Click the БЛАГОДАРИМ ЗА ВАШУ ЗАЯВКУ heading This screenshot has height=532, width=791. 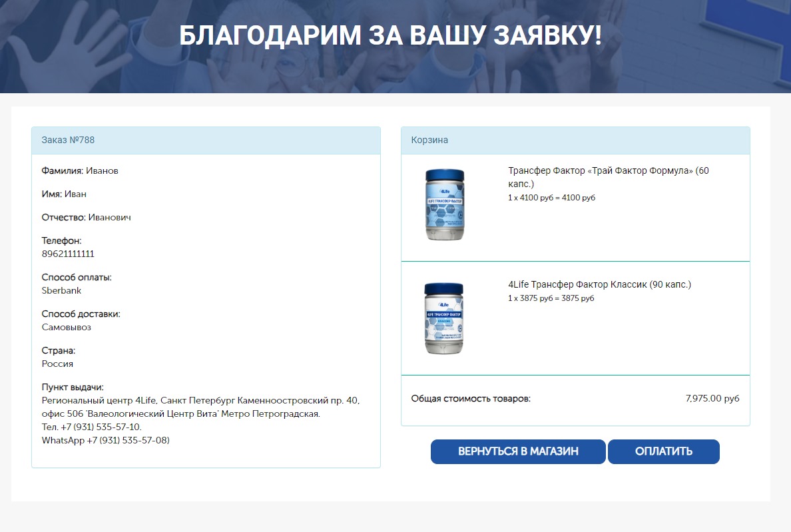click(390, 35)
